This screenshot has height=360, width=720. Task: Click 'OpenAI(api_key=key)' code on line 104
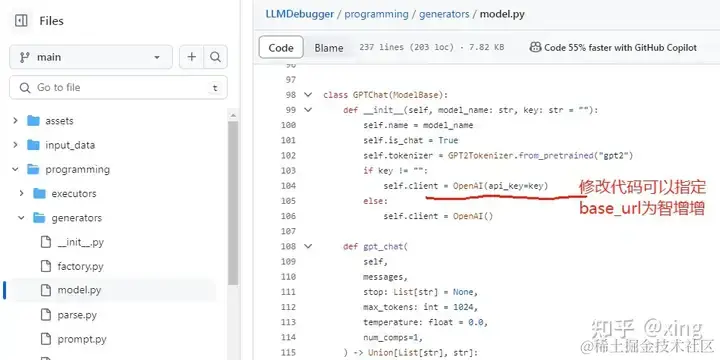tap(501, 186)
